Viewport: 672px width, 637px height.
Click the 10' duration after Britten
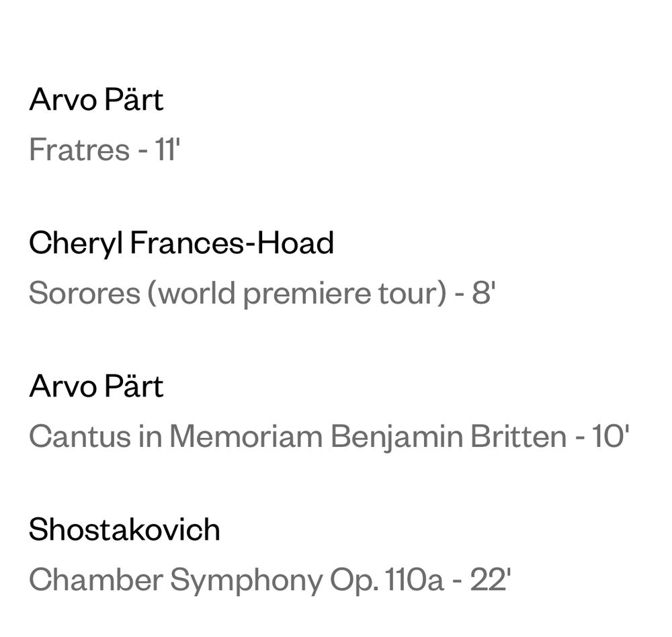point(611,436)
